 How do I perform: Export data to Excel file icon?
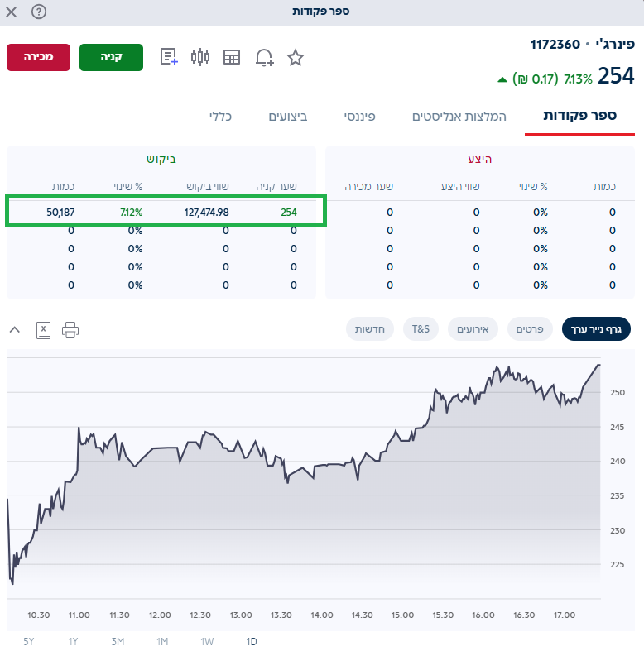pyautogui.click(x=44, y=329)
